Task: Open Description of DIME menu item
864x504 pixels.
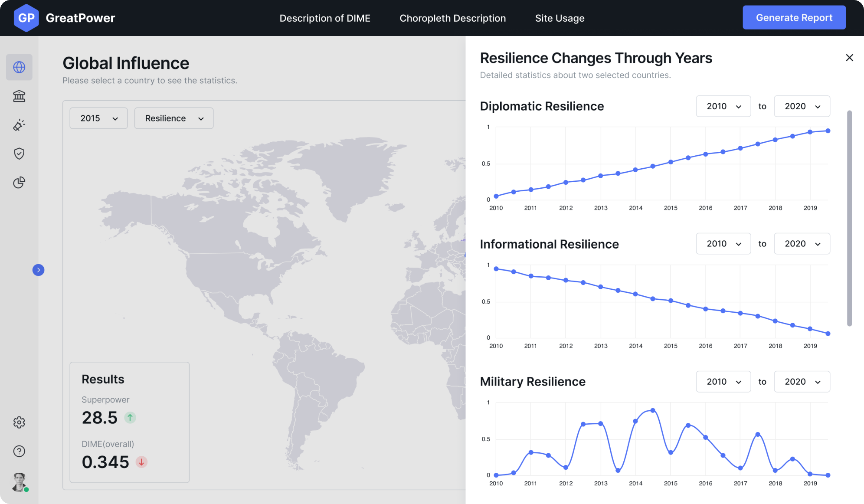Action: [325, 18]
